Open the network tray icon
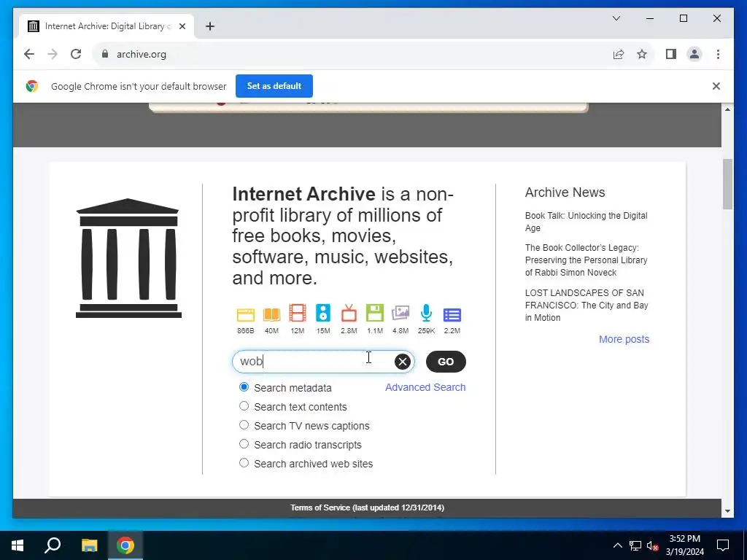747x560 pixels. coord(635,545)
